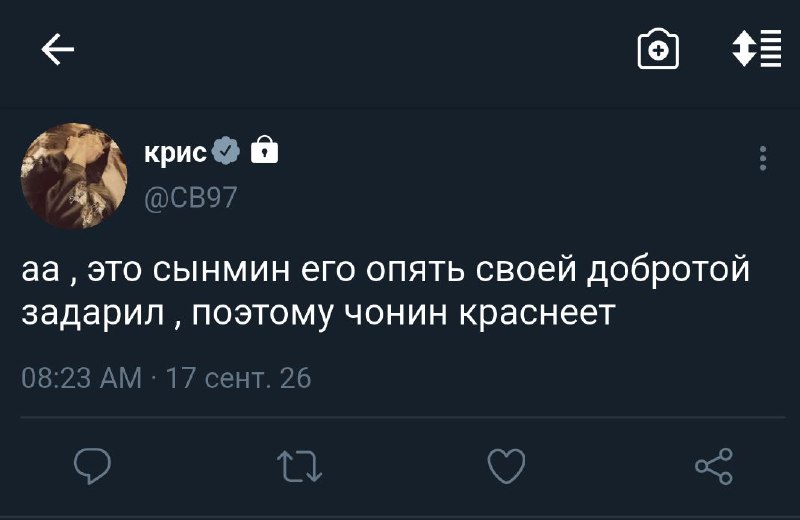Open the sort list icon at top right

(x=756, y=48)
